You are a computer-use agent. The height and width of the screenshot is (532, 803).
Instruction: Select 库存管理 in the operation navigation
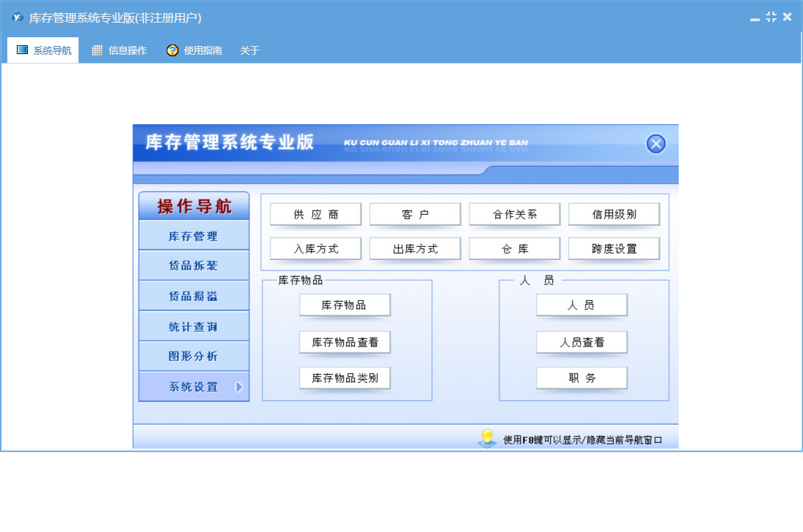[x=194, y=236]
